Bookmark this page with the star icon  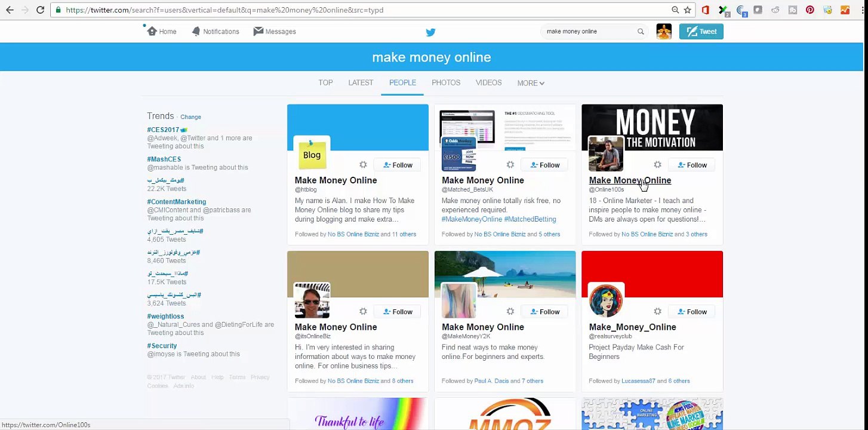(x=688, y=10)
